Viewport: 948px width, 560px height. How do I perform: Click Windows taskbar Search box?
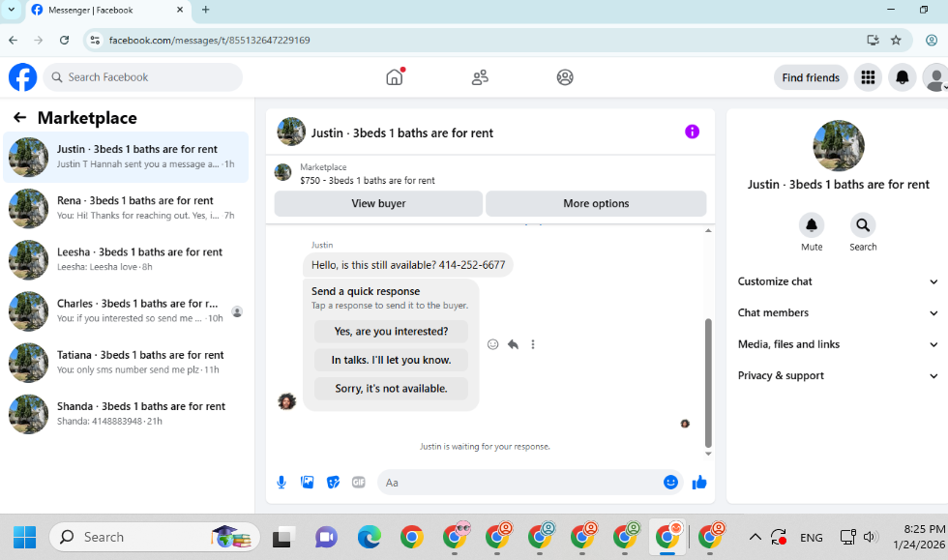[x=155, y=537]
